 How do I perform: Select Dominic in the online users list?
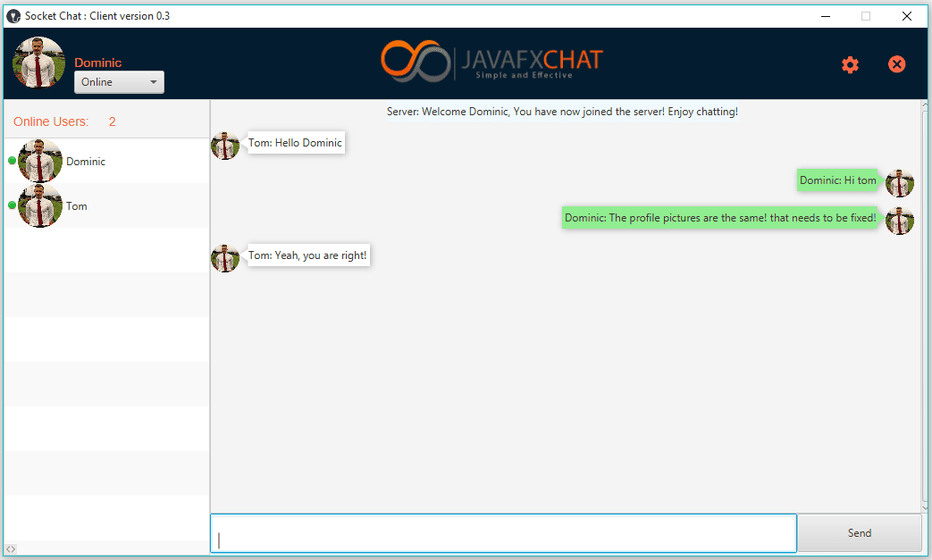86,162
